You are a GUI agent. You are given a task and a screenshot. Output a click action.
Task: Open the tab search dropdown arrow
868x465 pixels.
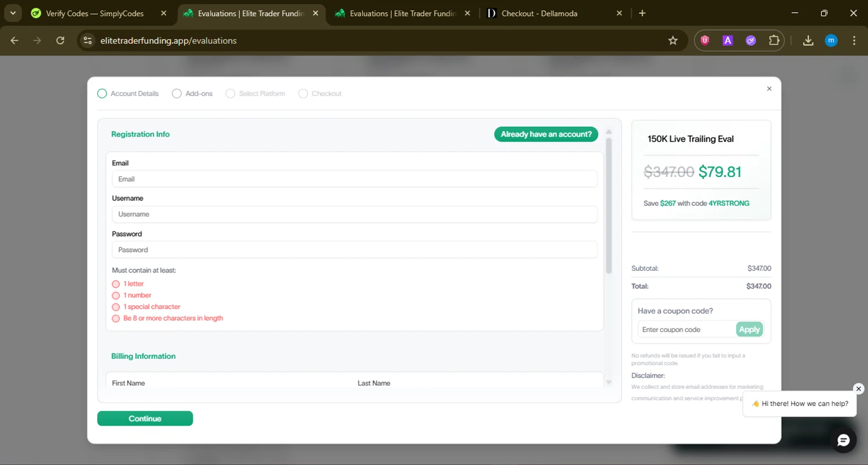(x=13, y=13)
